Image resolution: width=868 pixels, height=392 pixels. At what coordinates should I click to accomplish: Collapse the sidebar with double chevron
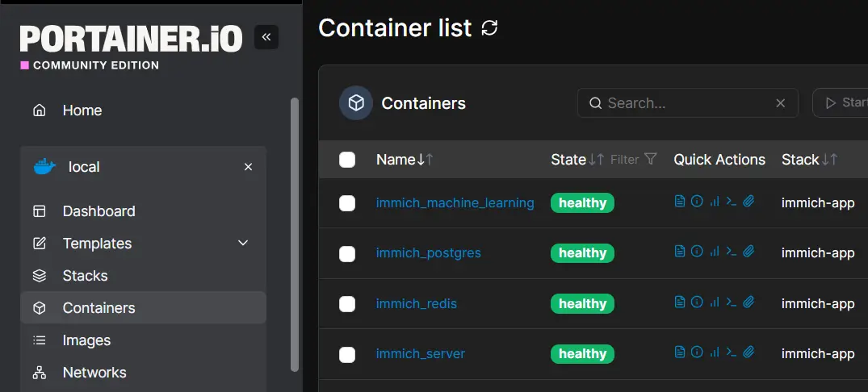point(266,37)
